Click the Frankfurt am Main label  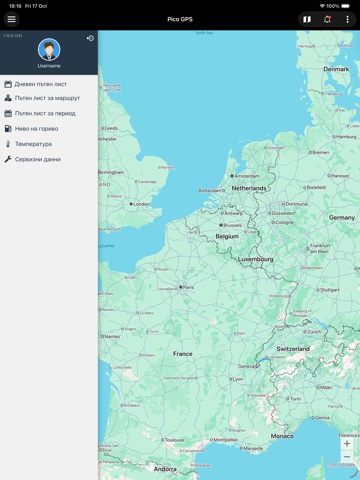(320, 248)
